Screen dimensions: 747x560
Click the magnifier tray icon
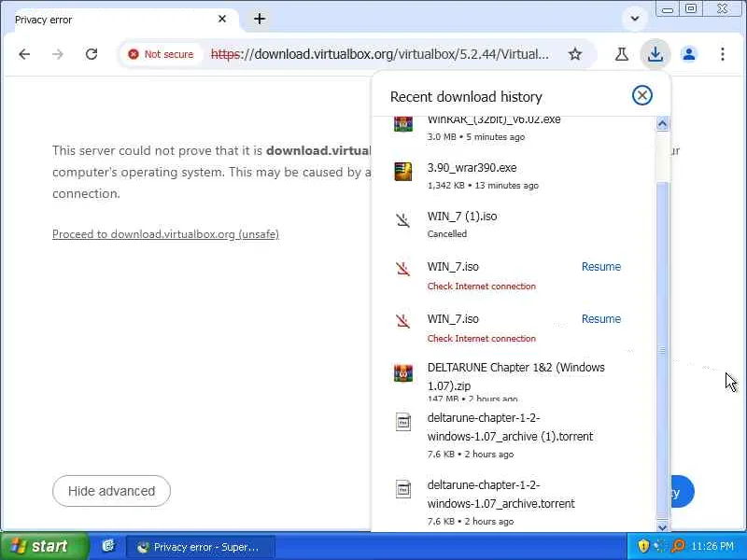click(x=678, y=546)
